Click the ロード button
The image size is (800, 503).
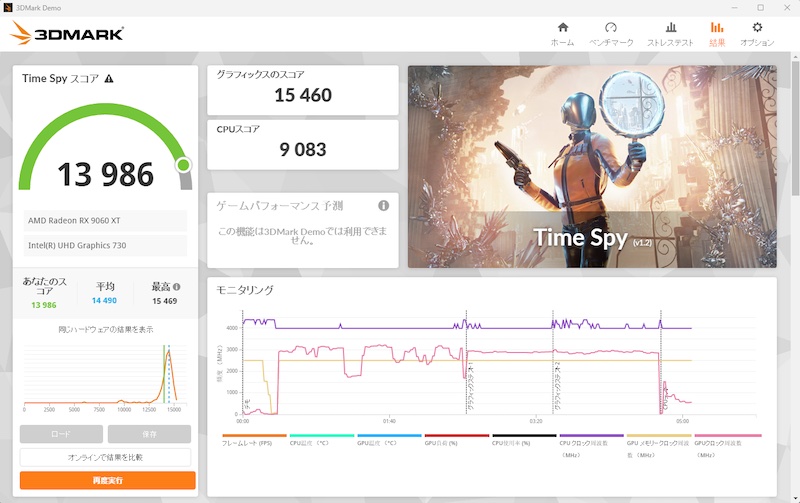pos(61,434)
